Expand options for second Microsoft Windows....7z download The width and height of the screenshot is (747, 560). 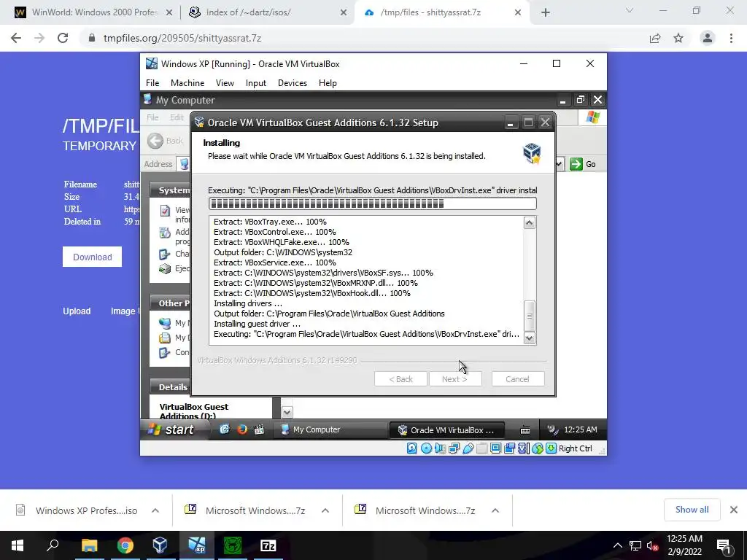click(495, 510)
